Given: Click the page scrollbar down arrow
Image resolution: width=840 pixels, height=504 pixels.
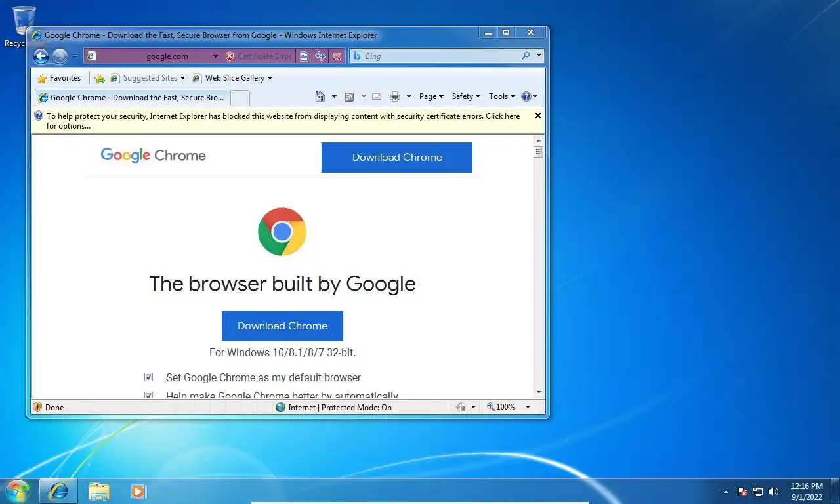Looking at the screenshot, I should point(539,392).
